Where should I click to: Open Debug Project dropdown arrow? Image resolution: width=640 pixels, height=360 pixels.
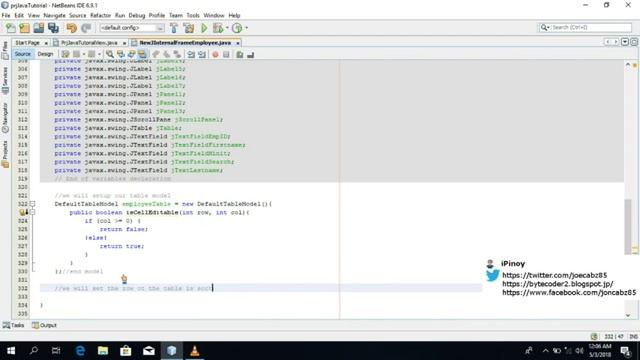(227, 28)
